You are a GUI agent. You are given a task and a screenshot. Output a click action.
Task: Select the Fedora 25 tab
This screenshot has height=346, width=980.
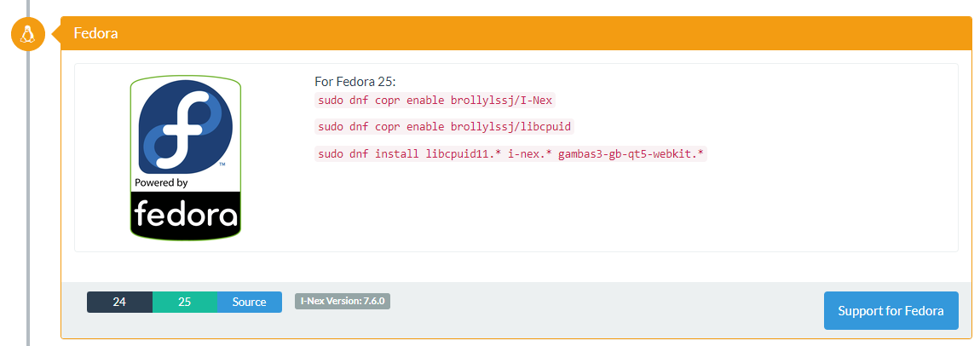pyautogui.click(x=184, y=302)
